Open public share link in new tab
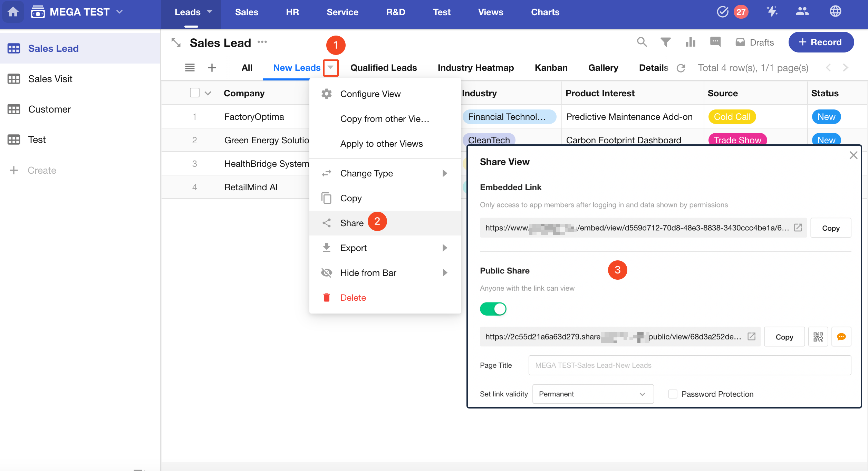Image resolution: width=868 pixels, height=471 pixels. tap(752, 336)
